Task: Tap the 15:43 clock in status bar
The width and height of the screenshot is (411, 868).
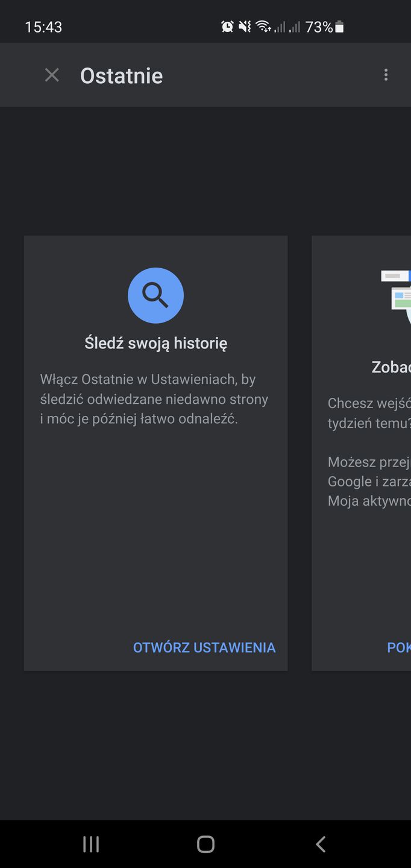Action: 43,27
